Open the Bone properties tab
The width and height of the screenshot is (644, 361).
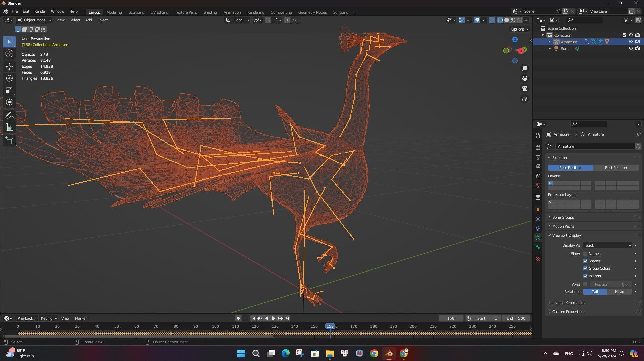(538, 247)
